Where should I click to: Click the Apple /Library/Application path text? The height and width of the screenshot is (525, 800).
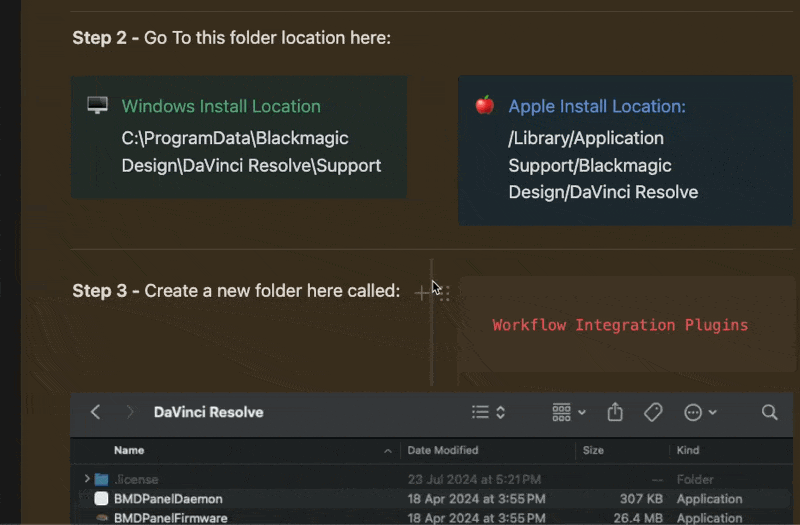(603, 165)
